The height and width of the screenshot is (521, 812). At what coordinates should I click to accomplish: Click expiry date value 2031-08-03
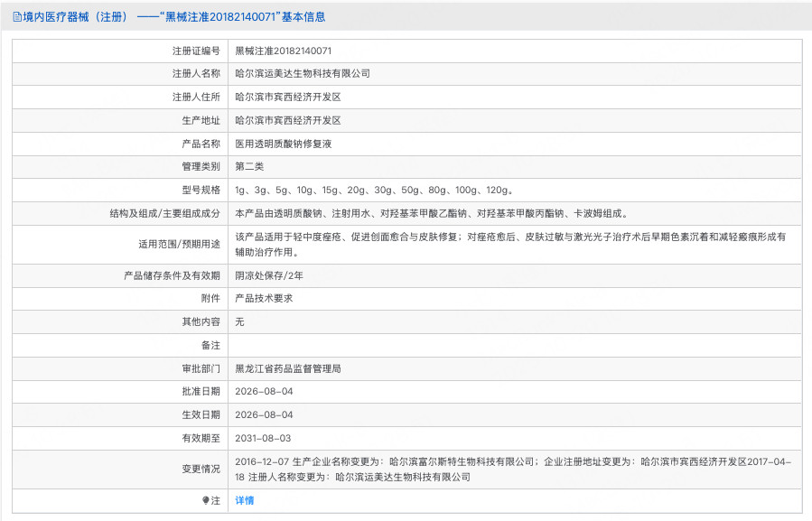(263, 438)
